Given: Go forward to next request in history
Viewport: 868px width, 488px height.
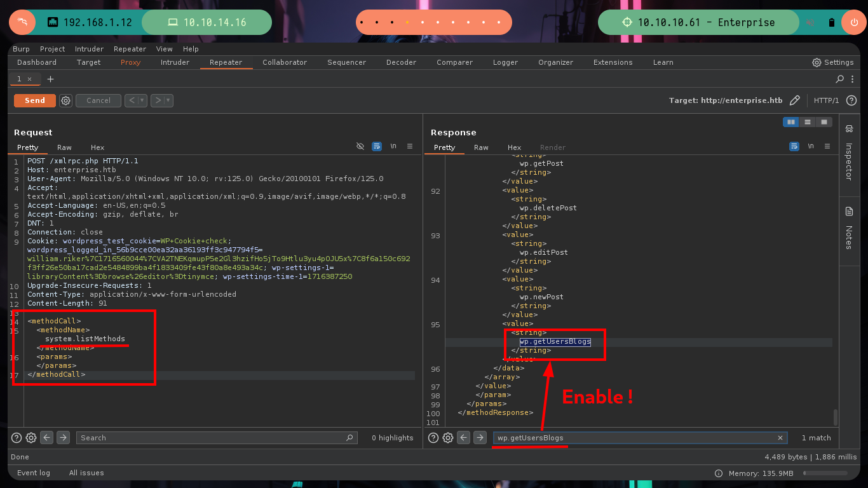Looking at the screenshot, I should pos(157,100).
